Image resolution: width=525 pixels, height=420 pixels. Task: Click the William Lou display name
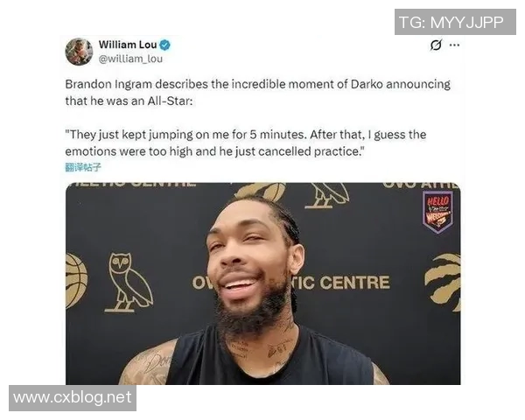[128, 45]
